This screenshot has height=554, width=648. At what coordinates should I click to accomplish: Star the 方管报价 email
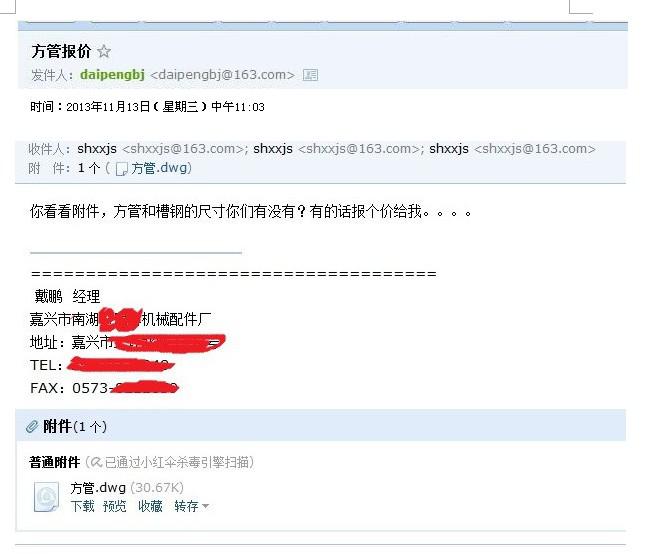coord(104,52)
